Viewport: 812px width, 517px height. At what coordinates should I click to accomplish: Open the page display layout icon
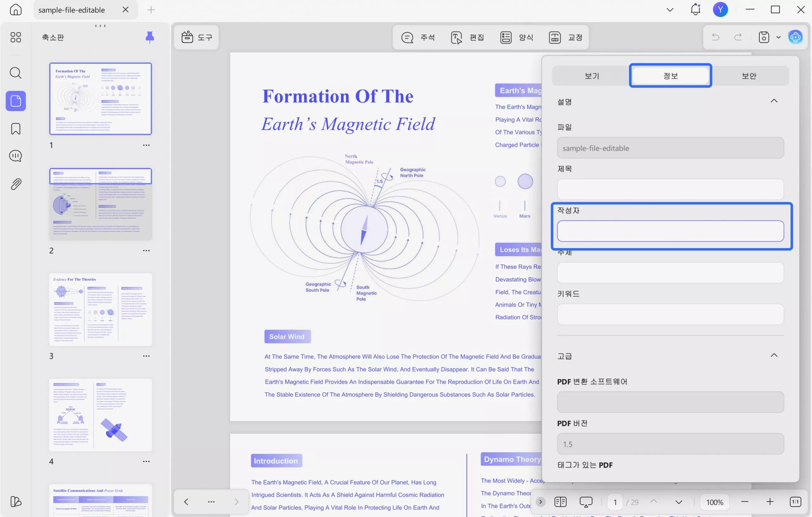click(560, 502)
